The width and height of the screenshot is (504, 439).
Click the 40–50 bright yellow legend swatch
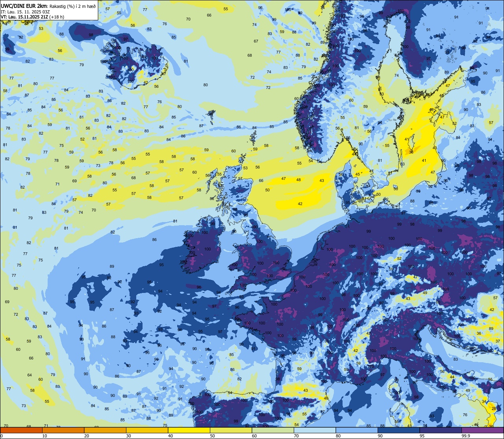pos(189,430)
